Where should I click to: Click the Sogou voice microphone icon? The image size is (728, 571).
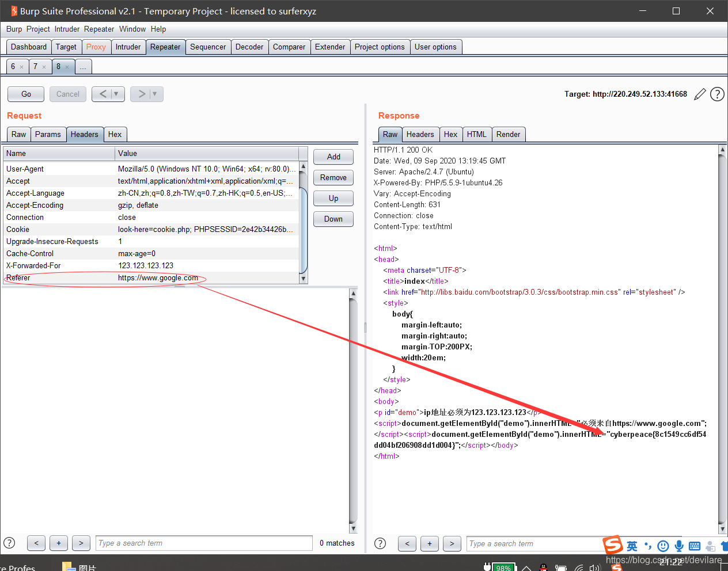[679, 546]
